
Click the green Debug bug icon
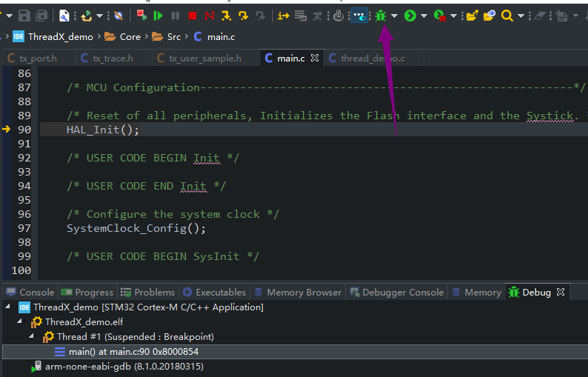pyautogui.click(x=381, y=16)
